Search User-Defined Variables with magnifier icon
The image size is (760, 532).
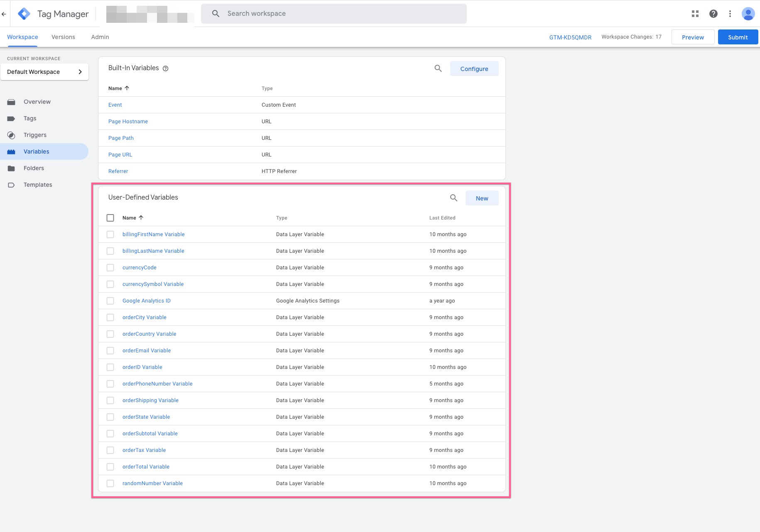click(454, 198)
